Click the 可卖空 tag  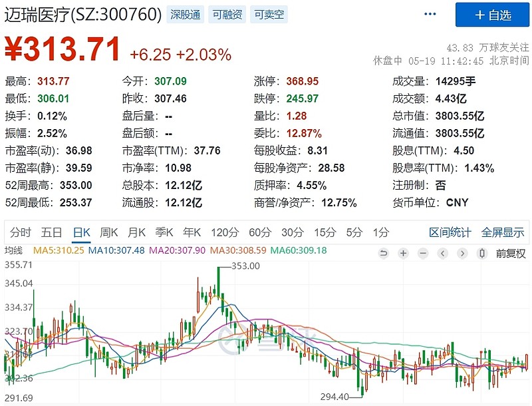(x=269, y=15)
